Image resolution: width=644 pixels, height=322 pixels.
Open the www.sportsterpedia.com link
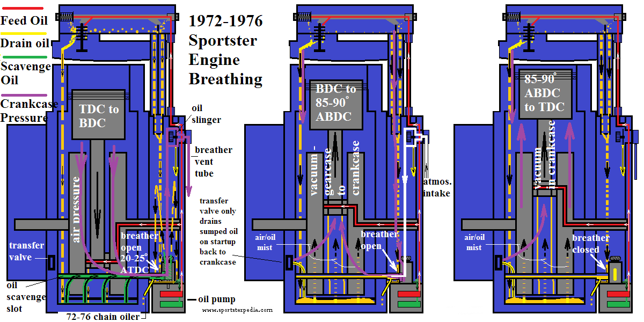point(237,310)
